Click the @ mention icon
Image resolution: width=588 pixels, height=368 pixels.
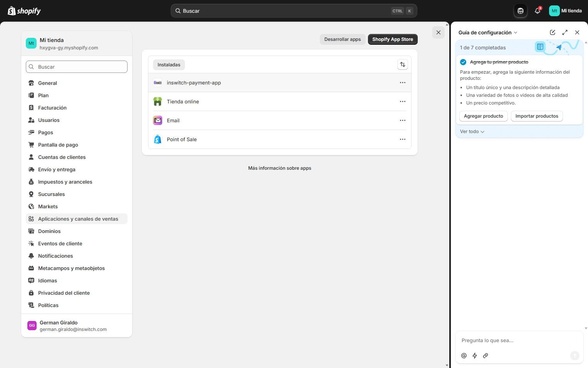pyautogui.click(x=464, y=356)
